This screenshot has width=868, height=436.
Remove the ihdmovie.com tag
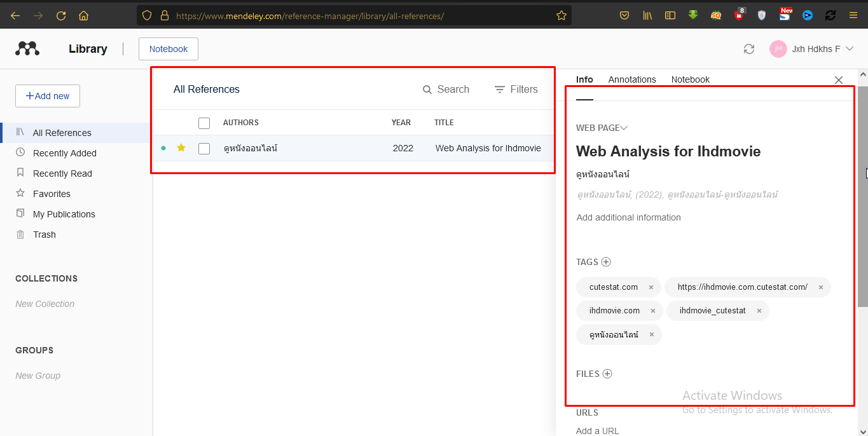pos(653,311)
